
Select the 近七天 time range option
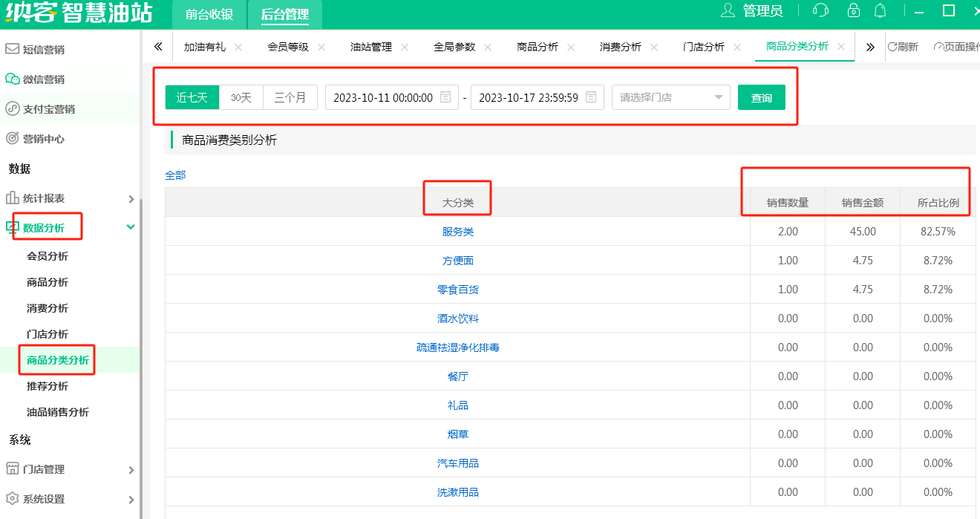coord(192,97)
